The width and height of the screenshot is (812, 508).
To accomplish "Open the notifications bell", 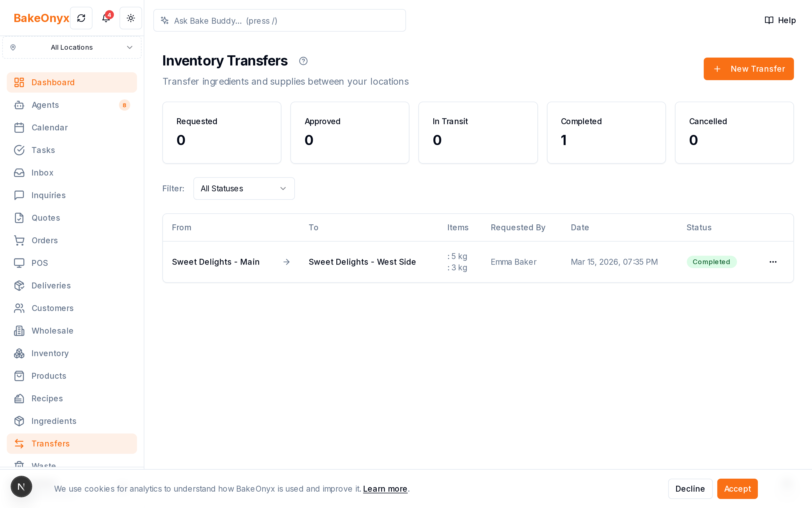I will (106, 18).
